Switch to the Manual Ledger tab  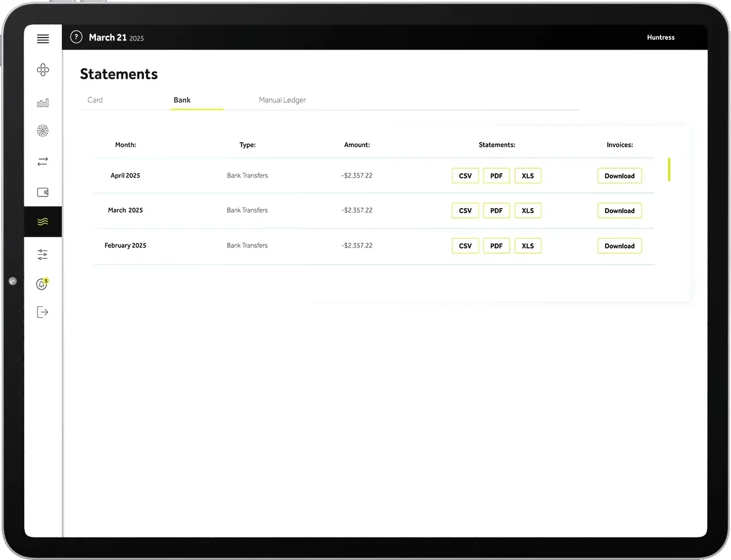pyautogui.click(x=282, y=100)
